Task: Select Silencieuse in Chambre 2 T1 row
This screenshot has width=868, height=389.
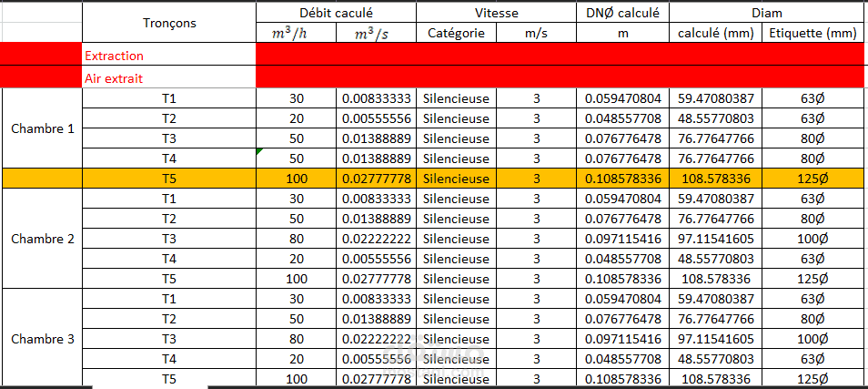Action: pos(456,199)
